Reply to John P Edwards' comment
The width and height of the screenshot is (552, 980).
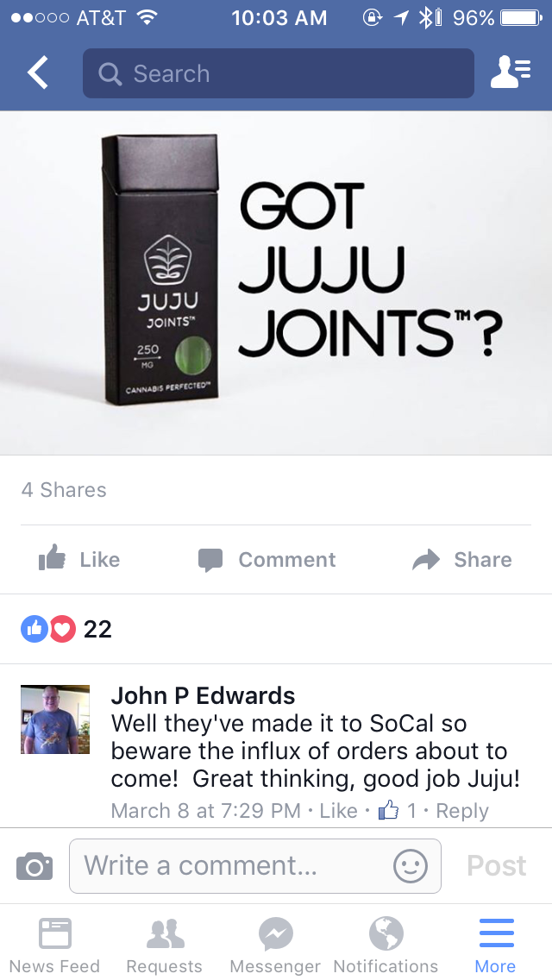[x=462, y=811]
